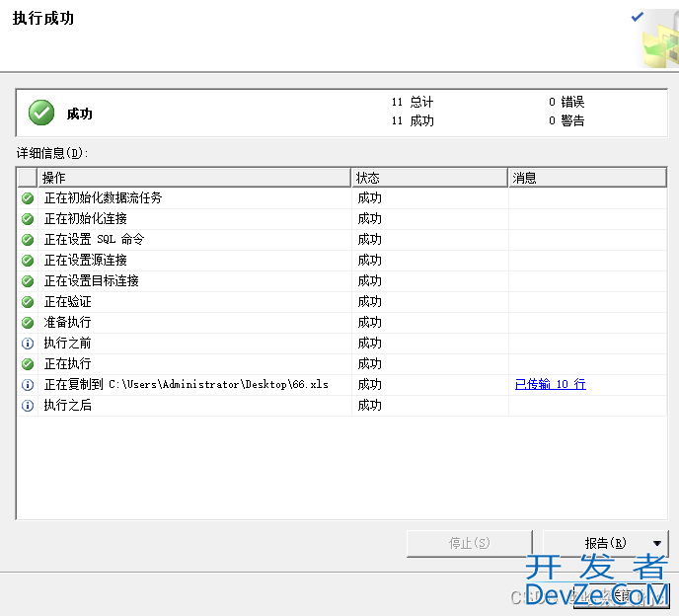Click the 11 总计 summary text
The width and height of the screenshot is (679, 616).
point(413,103)
